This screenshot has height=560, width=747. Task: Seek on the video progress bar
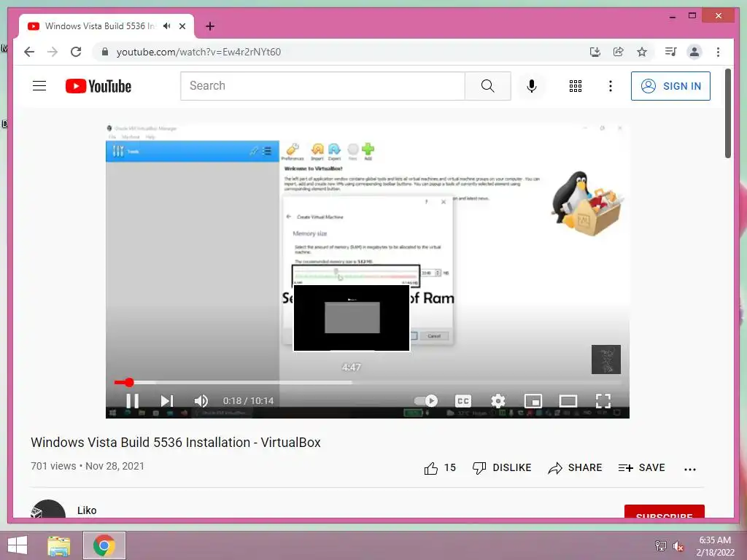(368, 382)
